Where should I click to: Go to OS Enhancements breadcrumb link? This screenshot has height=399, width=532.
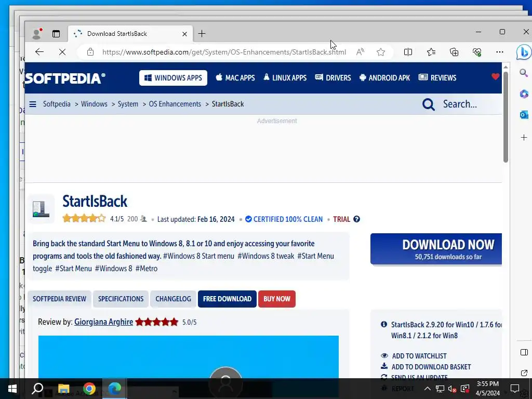pyautogui.click(x=175, y=104)
